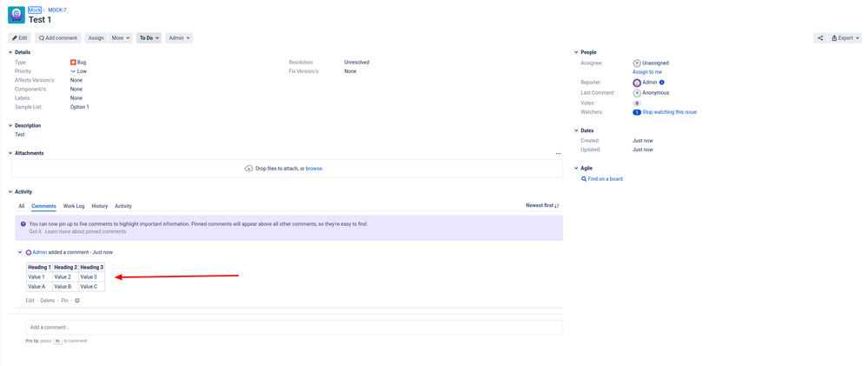
Task: Open the Activity tab
Action: 123,206
